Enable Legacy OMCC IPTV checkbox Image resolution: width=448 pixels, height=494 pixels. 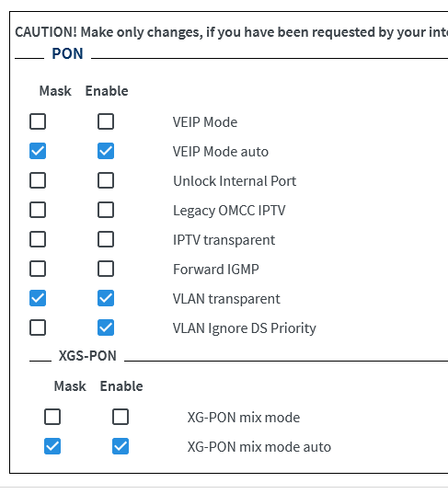coord(106,210)
